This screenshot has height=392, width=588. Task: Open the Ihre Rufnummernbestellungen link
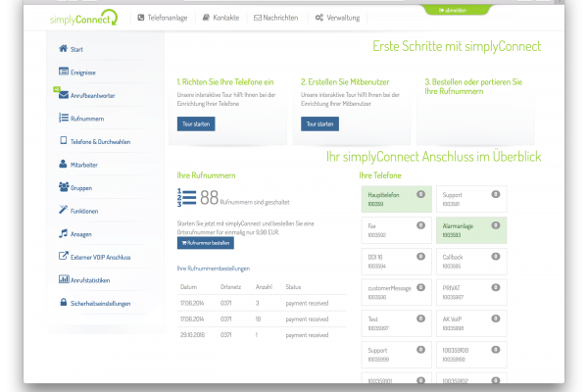pyautogui.click(x=214, y=269)
